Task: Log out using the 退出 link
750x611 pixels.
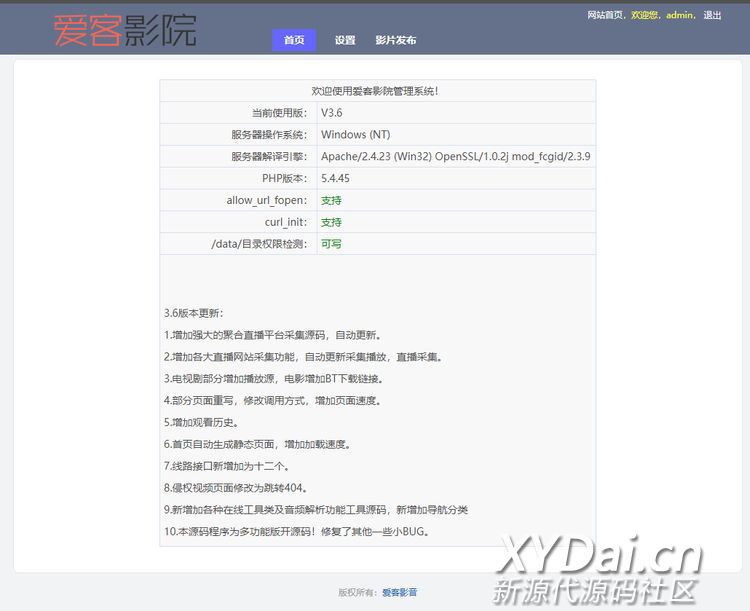Action: click(712, 15)
